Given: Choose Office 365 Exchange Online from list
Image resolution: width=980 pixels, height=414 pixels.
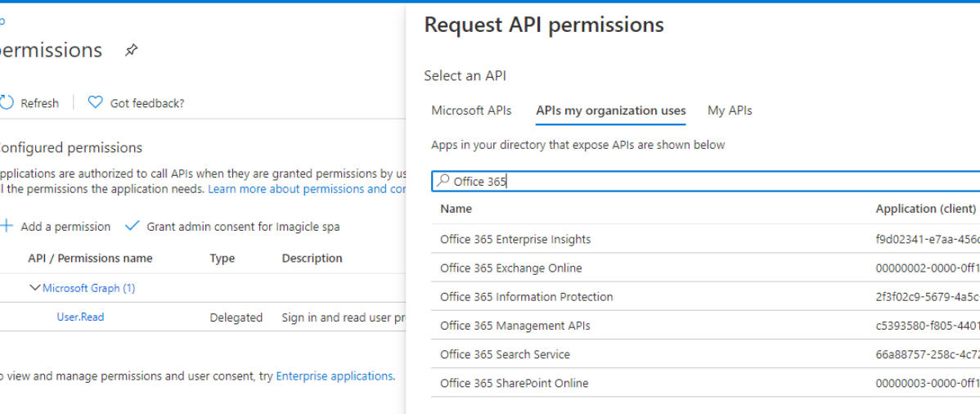Looking at the screenshot, I should pyautogui.click(x=511, y=268).
